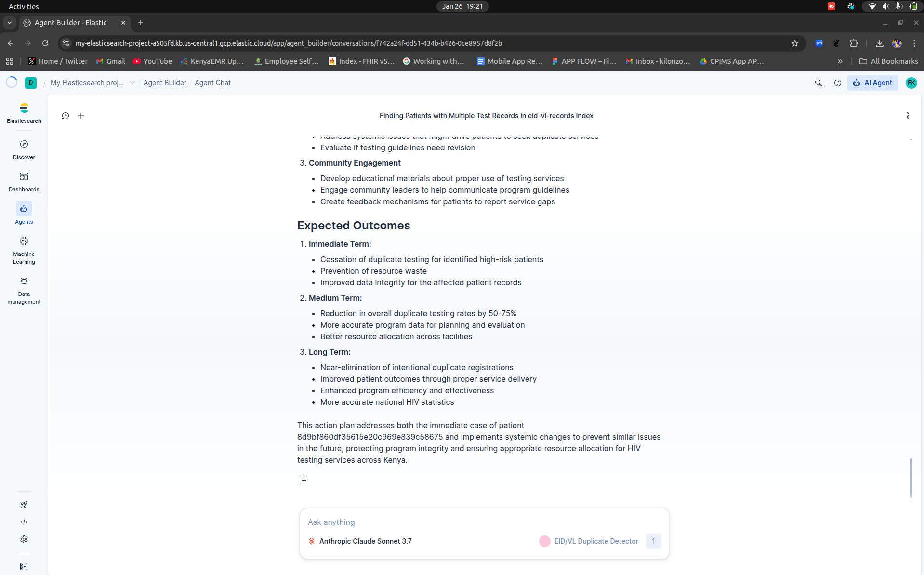Open Gmail bookmark
The height and width of the screenshot is (575, 924).
[x=110, y=61]
